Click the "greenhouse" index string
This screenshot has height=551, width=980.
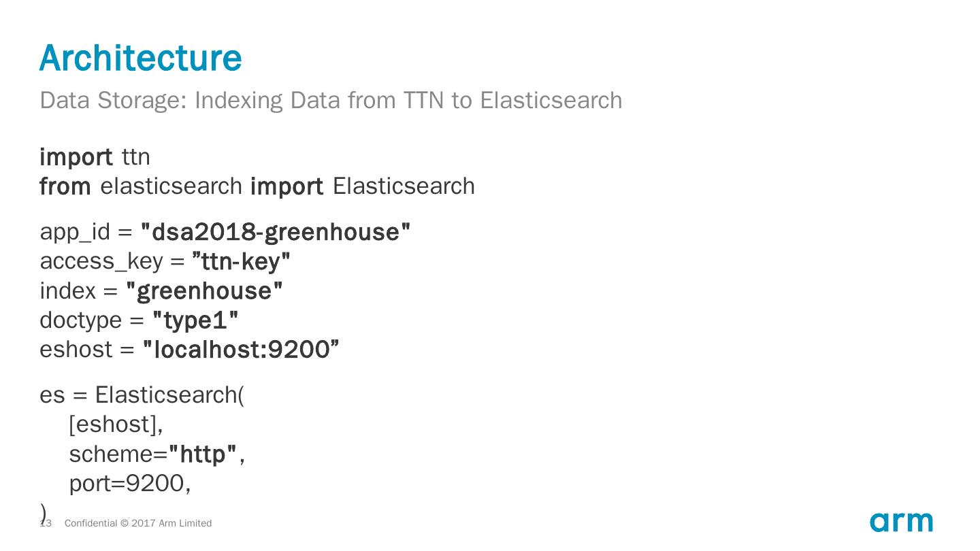pyautogui.click(x=204, y=291)
